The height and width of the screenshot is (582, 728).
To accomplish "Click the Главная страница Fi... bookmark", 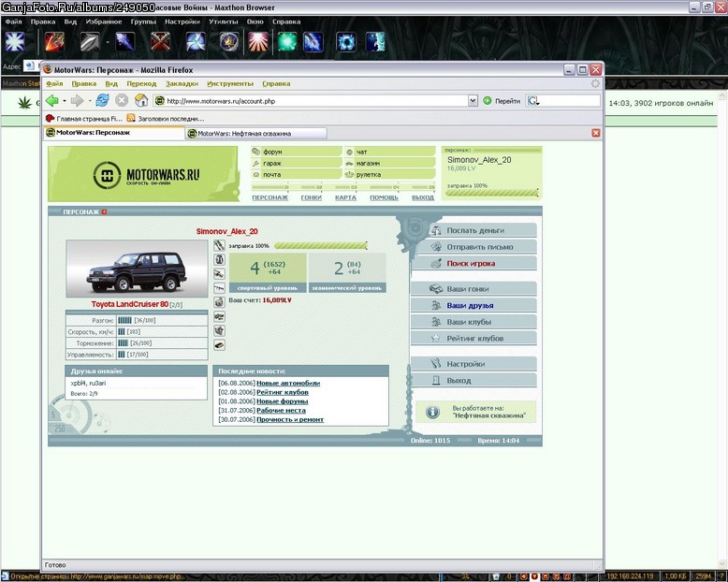I will tap(84, 118).
